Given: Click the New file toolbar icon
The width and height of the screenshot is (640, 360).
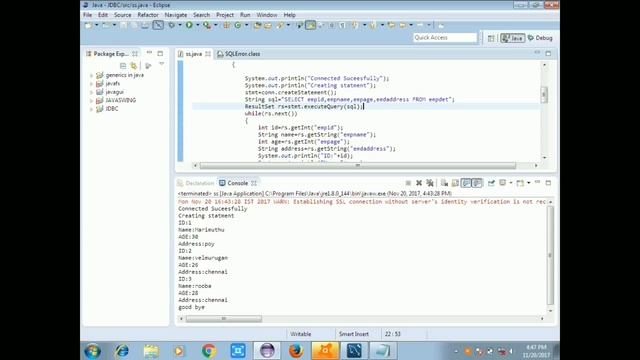Looking at the screenshot, I should click(88, 25).
